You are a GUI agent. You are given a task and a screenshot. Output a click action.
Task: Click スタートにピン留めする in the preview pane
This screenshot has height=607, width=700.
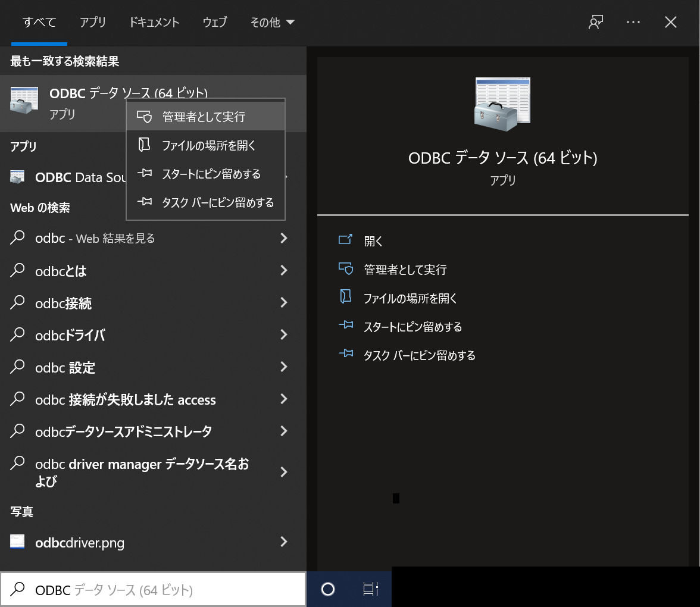(x=413, y=327)
